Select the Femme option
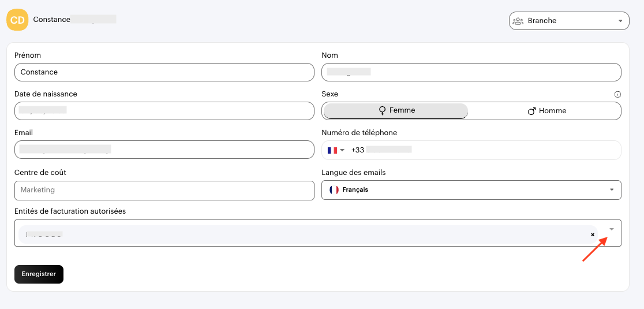Viewport: 644px width, 309px height. [396, 111]
